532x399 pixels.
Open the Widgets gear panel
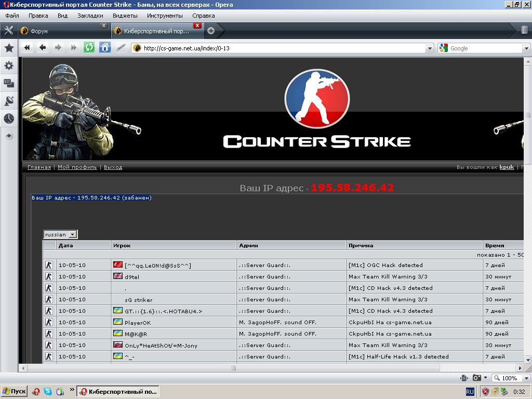(x=9, y=65)
